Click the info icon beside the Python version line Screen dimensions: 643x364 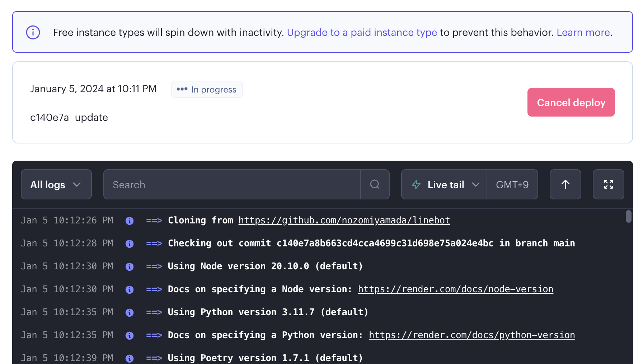click(130, 312)
